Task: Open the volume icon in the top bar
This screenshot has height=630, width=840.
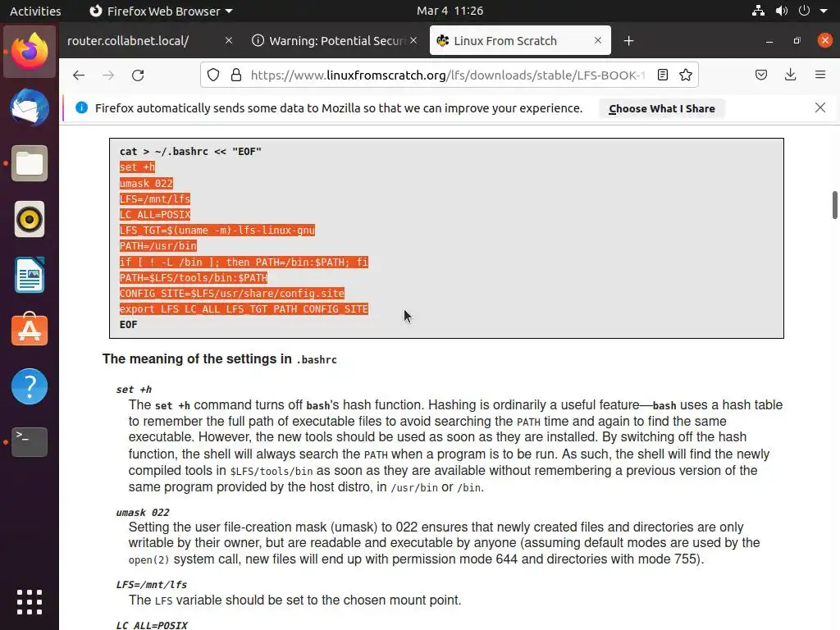Action: tap(782, 11)
